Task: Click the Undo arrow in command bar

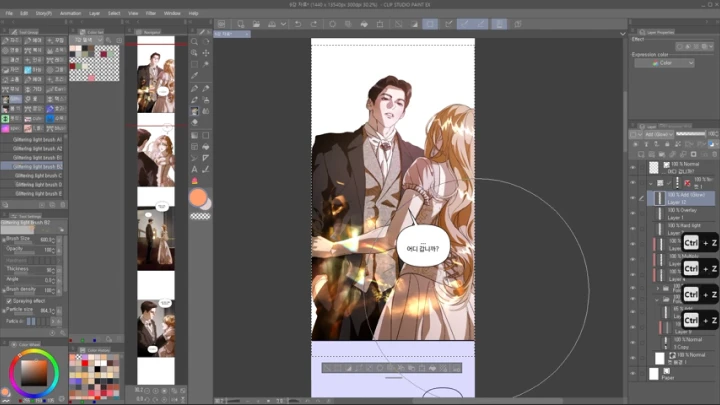Action: point(298,24)
